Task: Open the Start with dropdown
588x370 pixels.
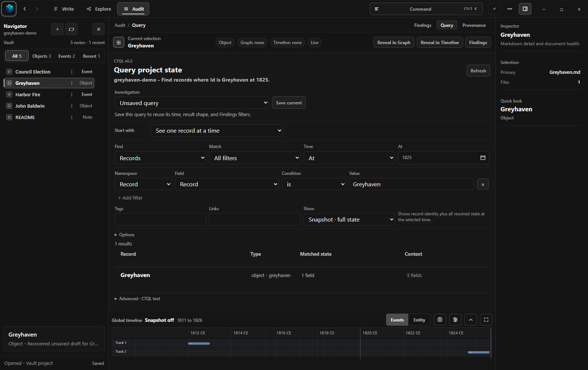Action: tap(217, 130)
